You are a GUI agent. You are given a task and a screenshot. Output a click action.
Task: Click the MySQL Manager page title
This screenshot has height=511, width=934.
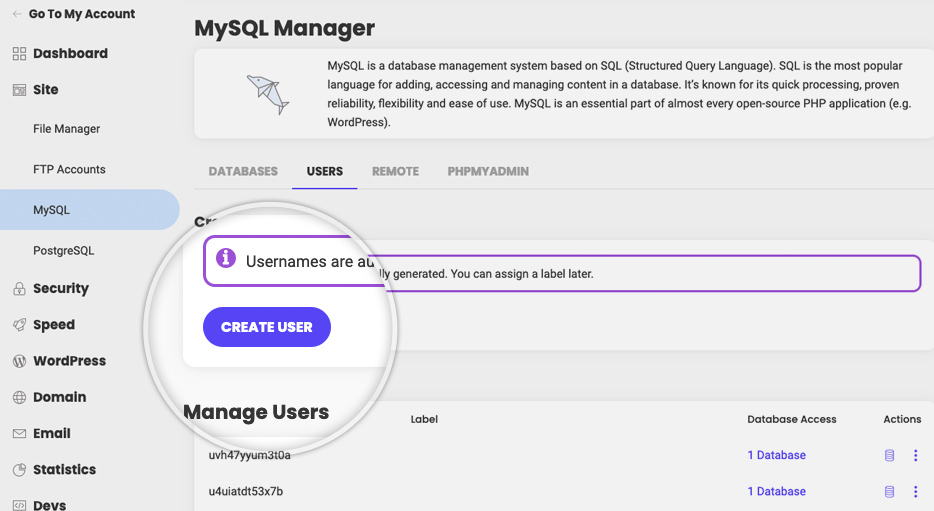[x=285, y=28]
